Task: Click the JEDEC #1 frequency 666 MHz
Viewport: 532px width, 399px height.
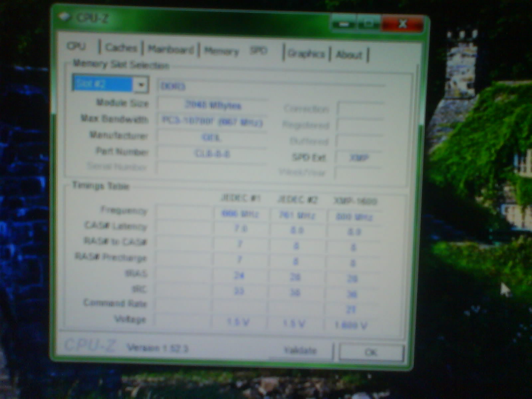Action: pyautogui.click(x=240, y=213)
